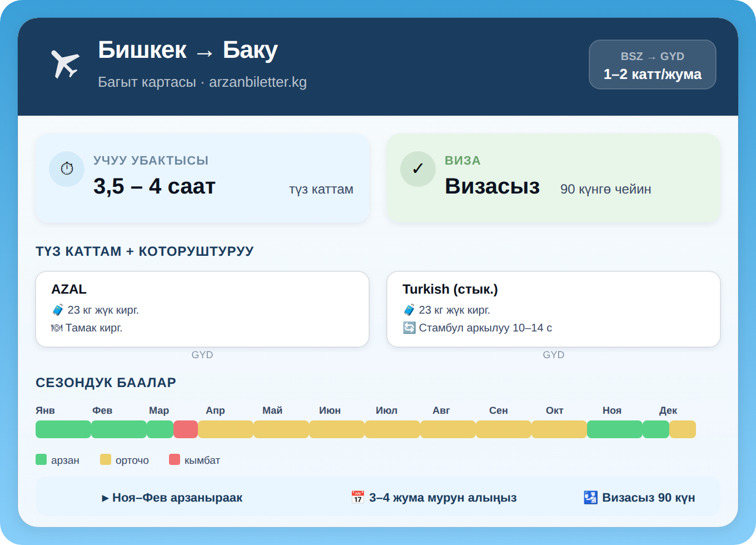This screenshot has height=545, width=756.
Task: Expand the Ноя–Фев арзаныраак triangle
Action: tap(105, 498)
